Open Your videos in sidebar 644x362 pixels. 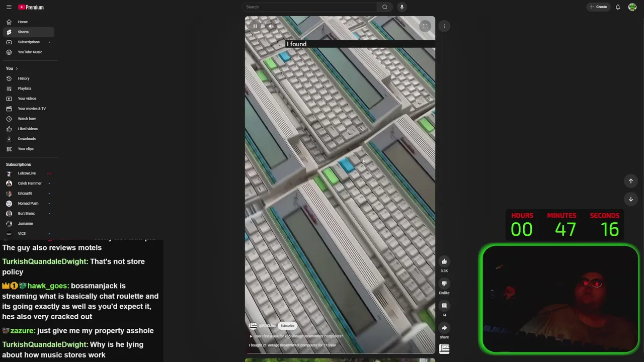point(29,99)
